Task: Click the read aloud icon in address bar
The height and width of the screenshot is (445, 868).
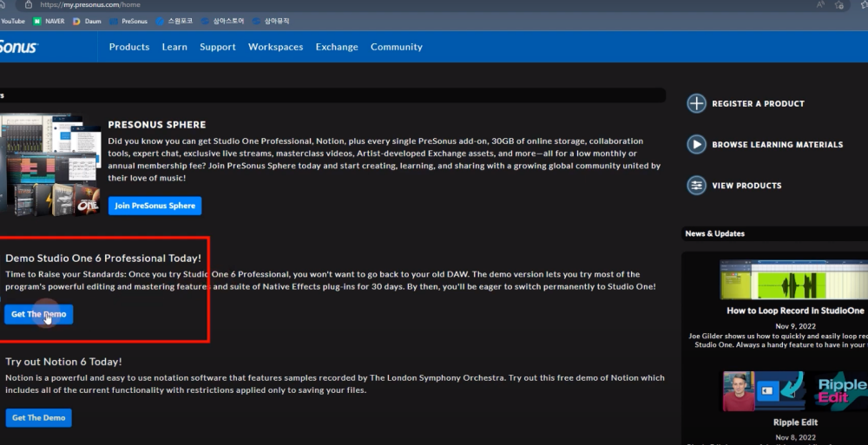Action: (x=820, y=4)
